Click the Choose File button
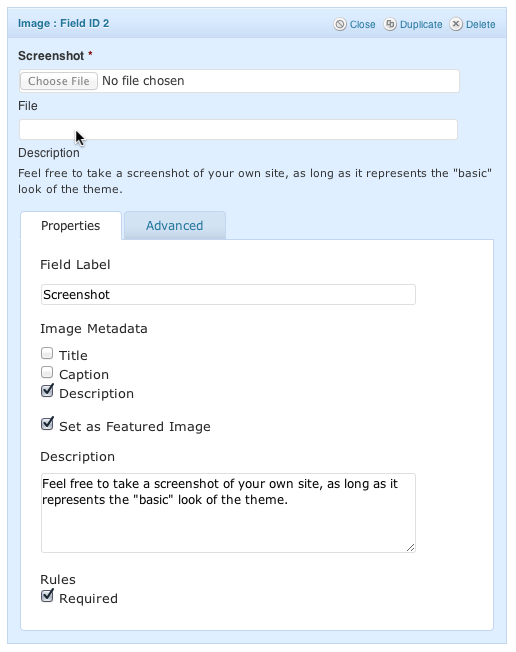Image resolution: width=516 pixels, height=652 pixels. (x=59, y=81)
